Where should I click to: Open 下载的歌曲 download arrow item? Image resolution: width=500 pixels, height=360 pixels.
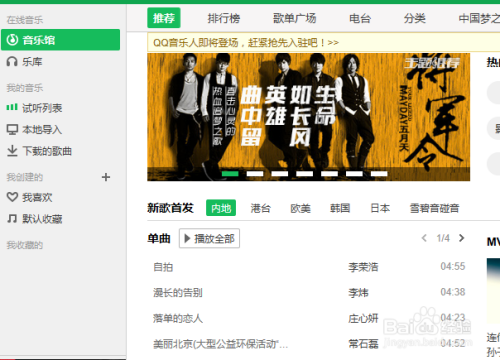click(x=39, y=151)
